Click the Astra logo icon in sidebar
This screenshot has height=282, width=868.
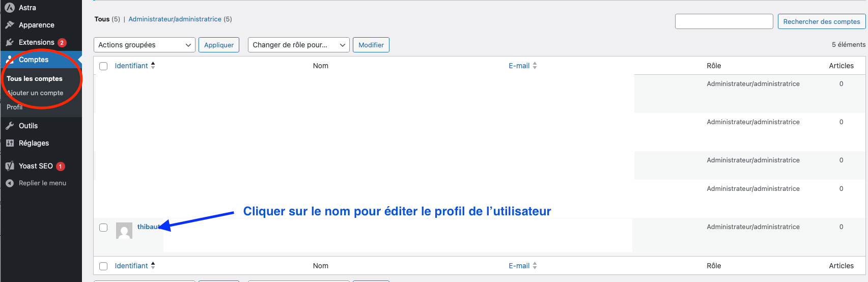click(9, 8)
